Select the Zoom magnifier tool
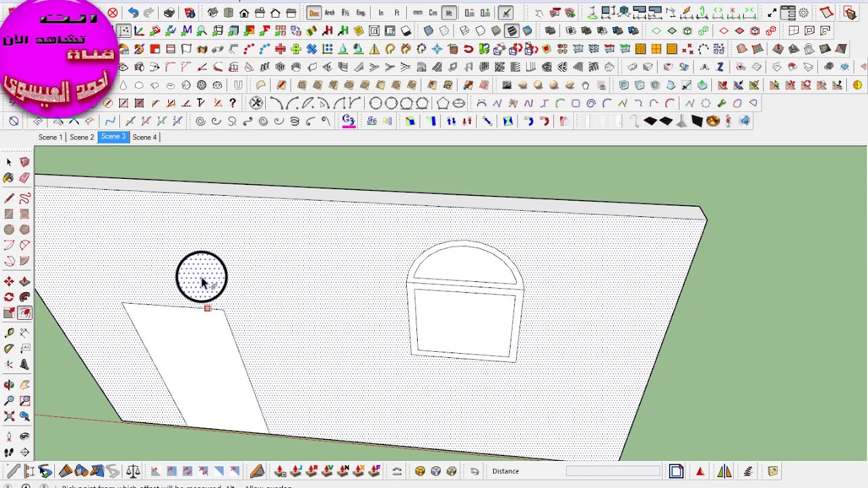Viewport: 868px width, 488px height. pyautogui.click(x=9, y=401)
